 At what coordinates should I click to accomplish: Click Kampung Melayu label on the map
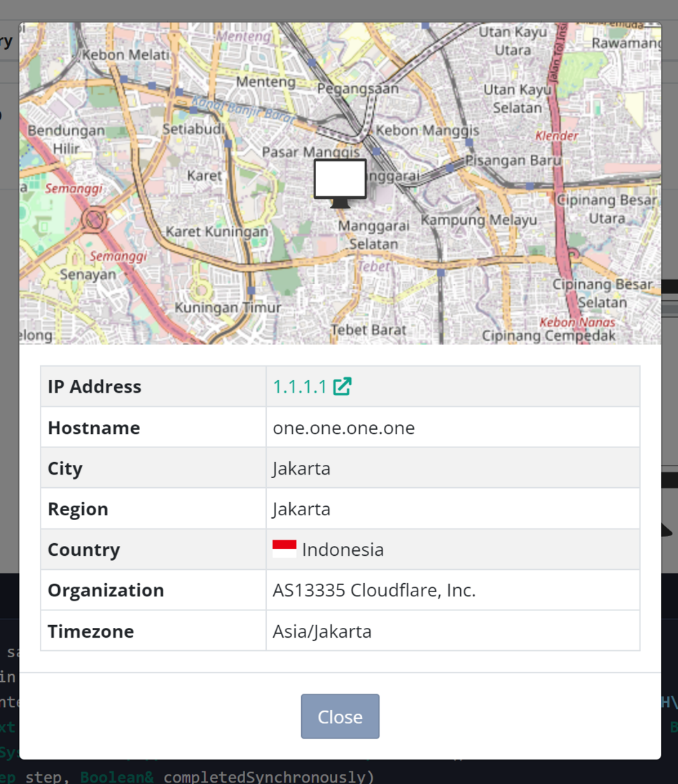click(x=479, y=220)
